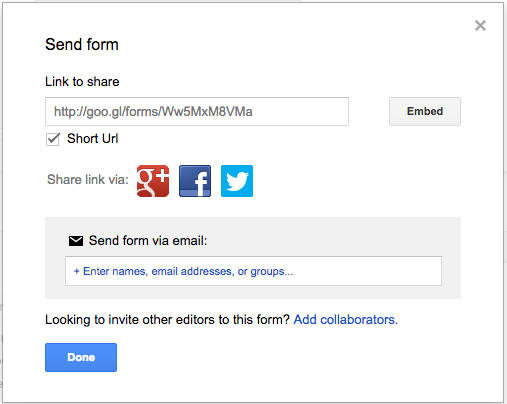This screenshot has height=404, width=507.
Task: Click the Send form via email heading
Action: (148, 241)
